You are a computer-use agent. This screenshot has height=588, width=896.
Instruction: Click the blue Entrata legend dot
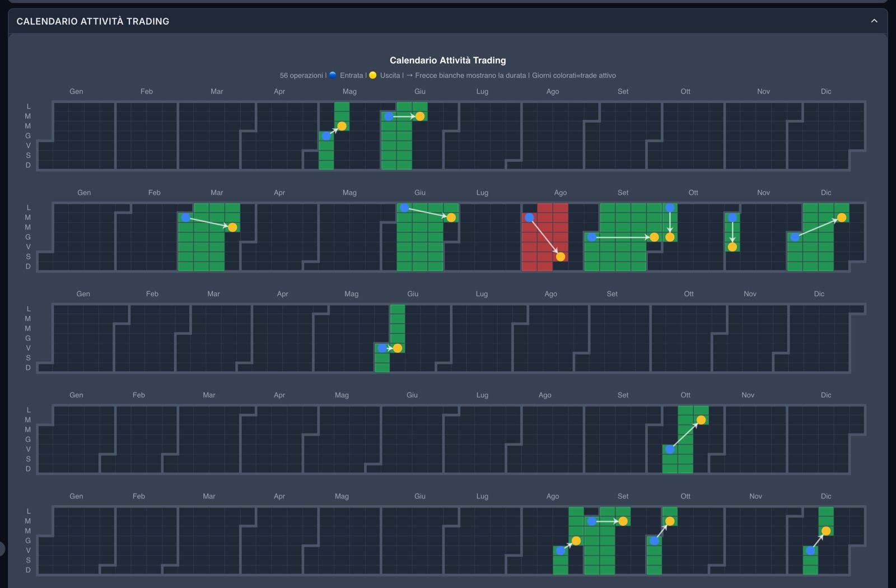pyautogui.click(x=333, y=75)
